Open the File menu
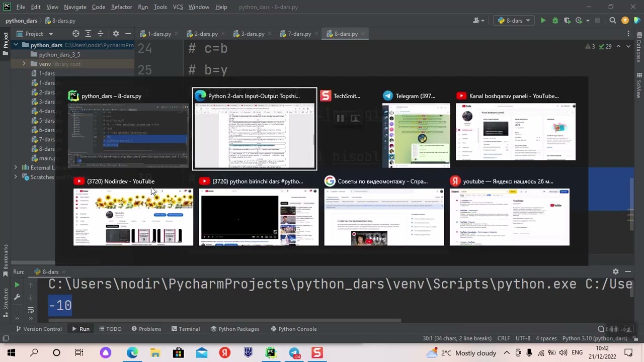 tap(21, 7)
